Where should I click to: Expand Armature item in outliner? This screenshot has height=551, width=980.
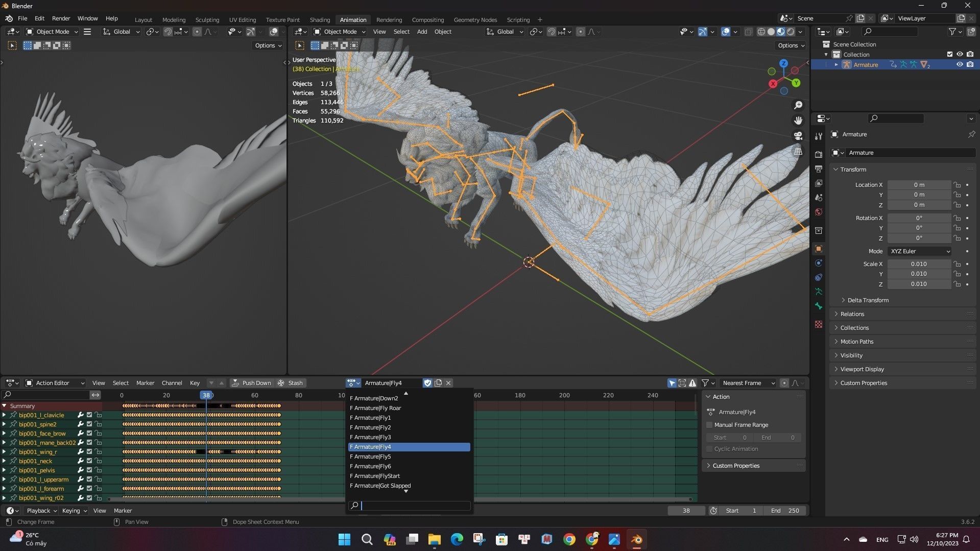[836, 65]
